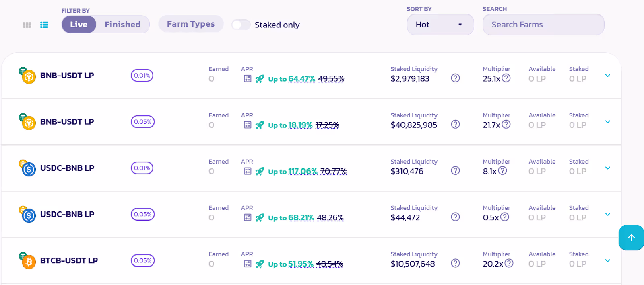Open the Sort By Hot dropdown
The width and height of the screenshot is (644, 285).
440,25
